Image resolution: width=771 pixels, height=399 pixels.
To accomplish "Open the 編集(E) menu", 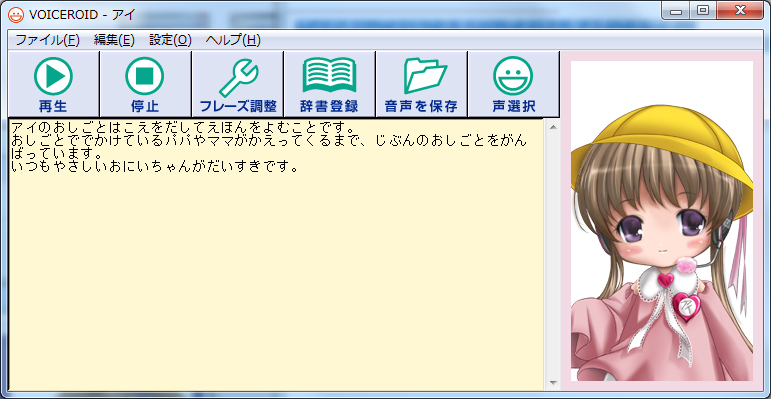I will (114, 40).
